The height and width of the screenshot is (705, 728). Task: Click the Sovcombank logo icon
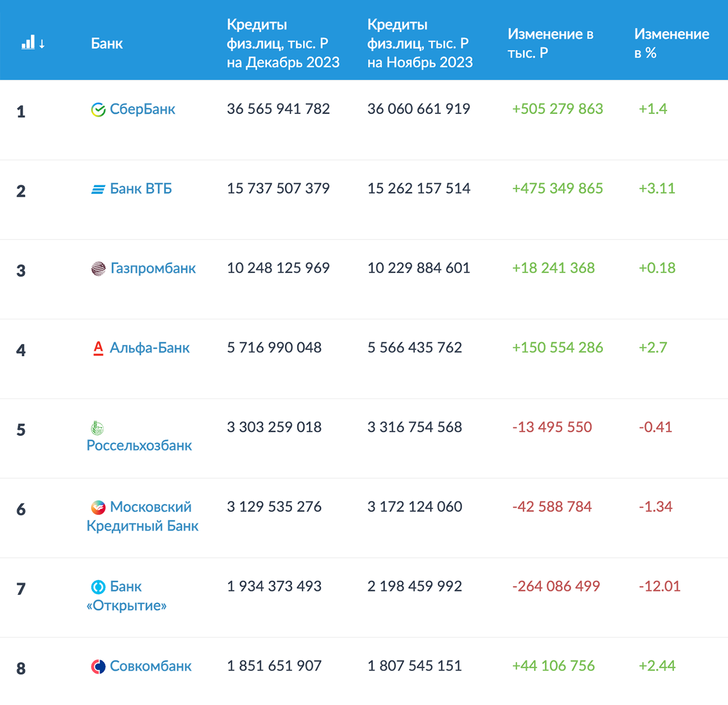(98, 666)
